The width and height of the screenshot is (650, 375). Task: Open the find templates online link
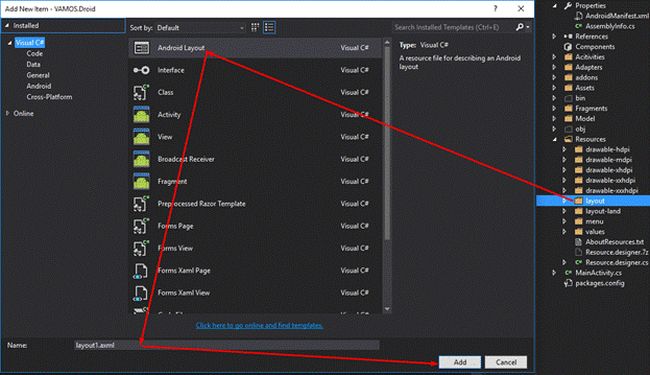click(x=259, y=325)
